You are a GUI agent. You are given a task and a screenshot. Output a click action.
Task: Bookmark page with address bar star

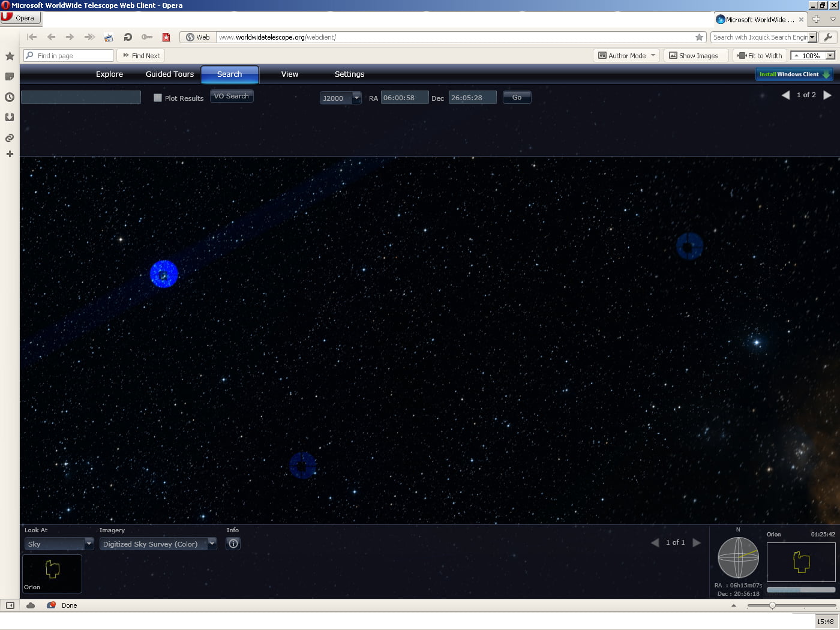coord(699,37)
